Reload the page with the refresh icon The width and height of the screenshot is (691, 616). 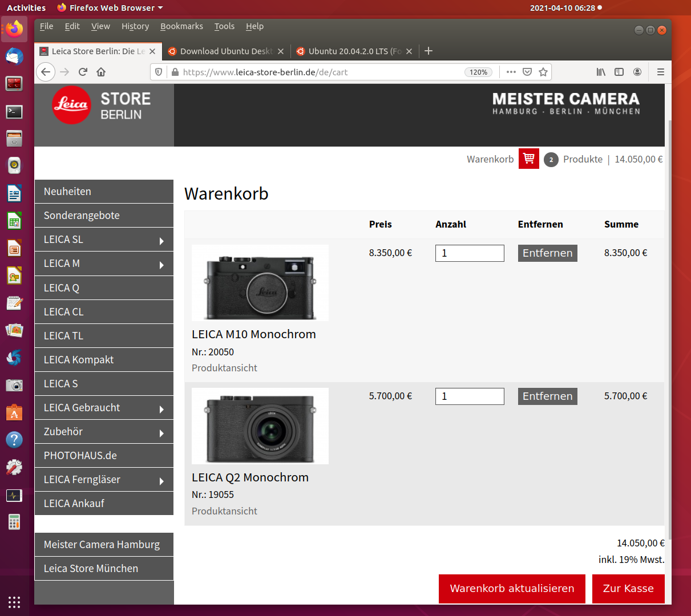[x=83, y=72]
